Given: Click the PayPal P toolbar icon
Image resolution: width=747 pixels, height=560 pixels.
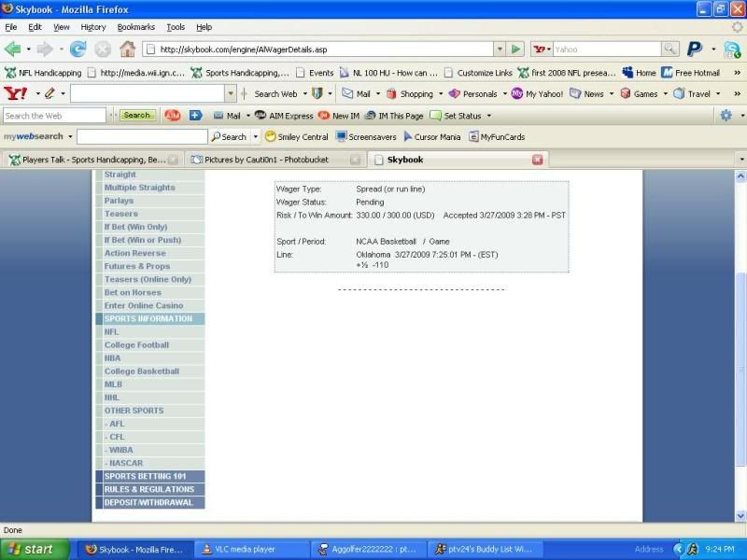Looking at the screenshot, I should [x=695, y=49].
